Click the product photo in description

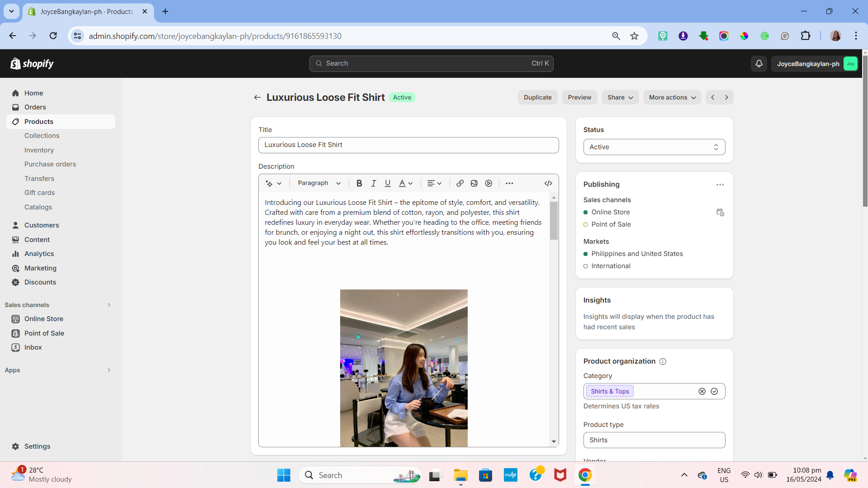tap(403, 368)
